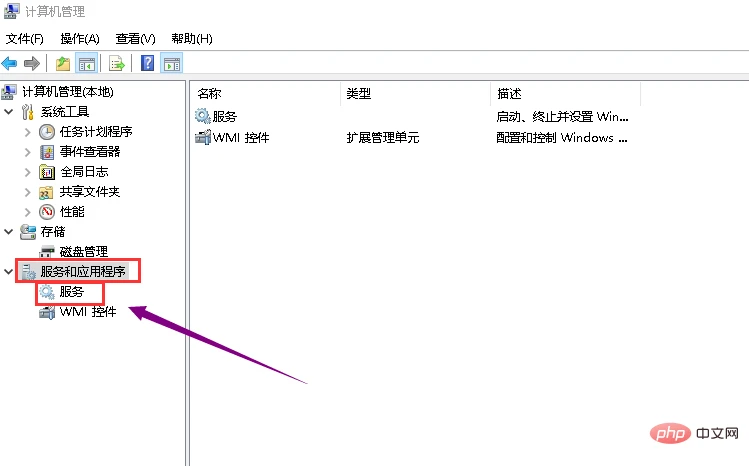Screen dimensions: 749x466
Task: Click the Up one level folder icon
Action: [63, 64]
